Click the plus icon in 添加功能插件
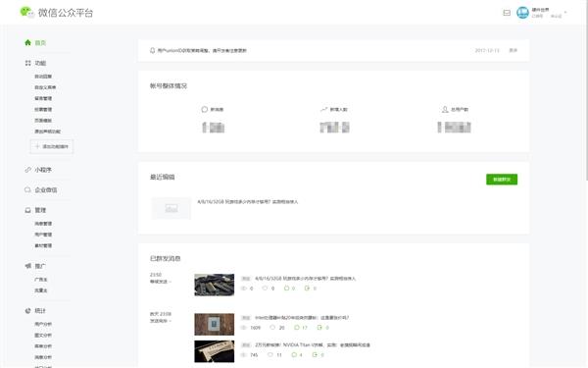588x368 pixels. coord(37,146)
